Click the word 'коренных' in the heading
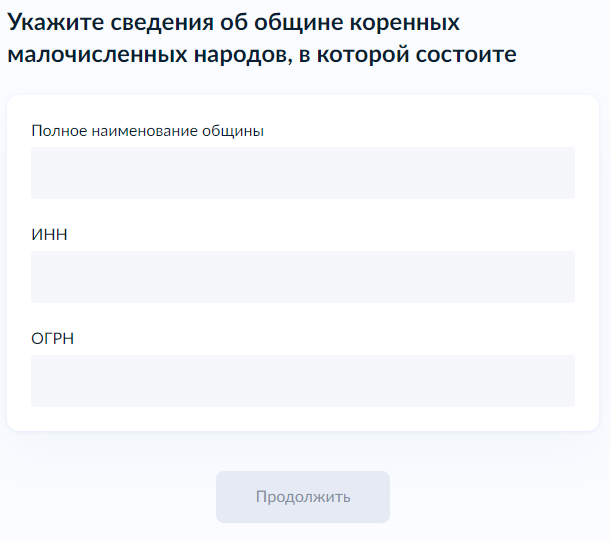 pyautogui.click(x=404, y=23)
